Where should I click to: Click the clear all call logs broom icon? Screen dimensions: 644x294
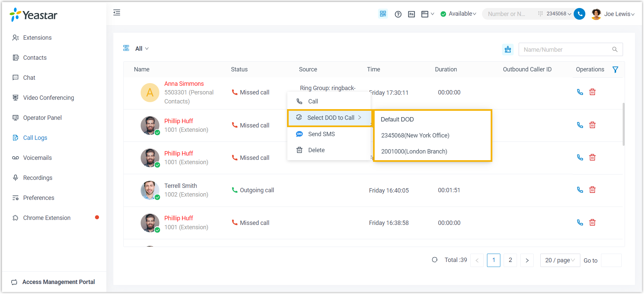[508, 49]
